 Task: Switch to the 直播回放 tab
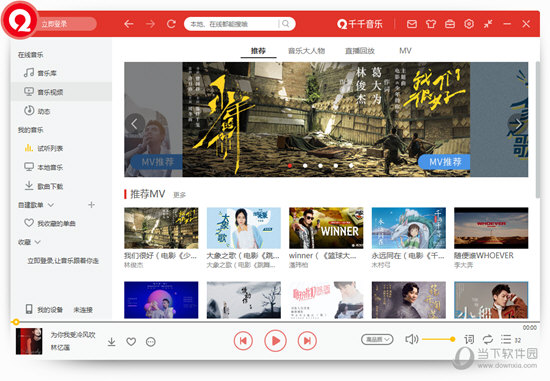[x=360, y=51]
